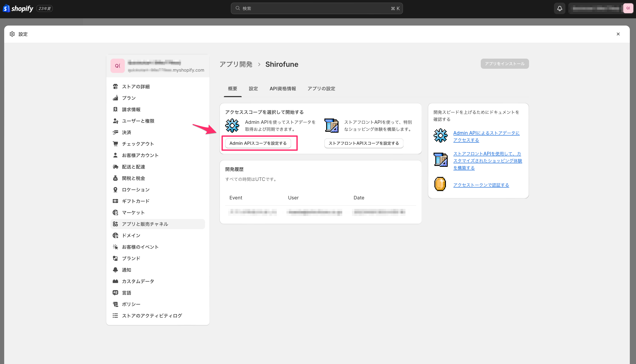Click the account avatar at top right
This screenshot has height=364, width=636.
coord(628,9)
